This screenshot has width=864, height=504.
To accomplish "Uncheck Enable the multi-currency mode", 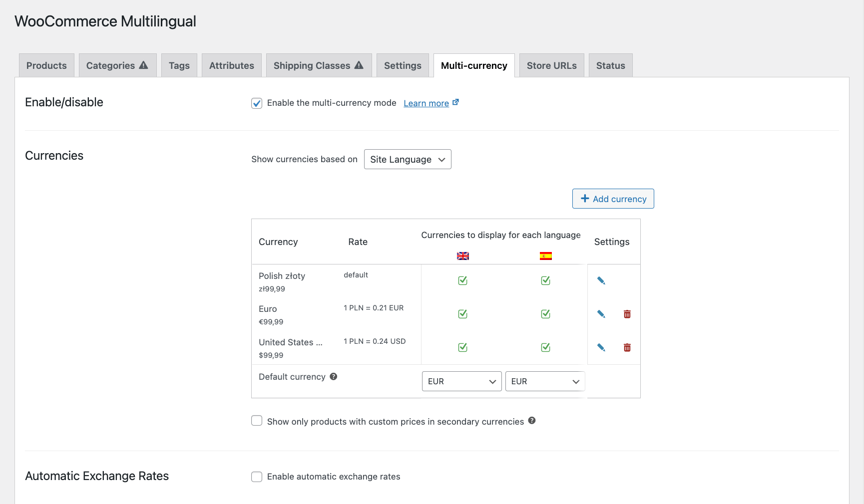I will coord(257,103).
